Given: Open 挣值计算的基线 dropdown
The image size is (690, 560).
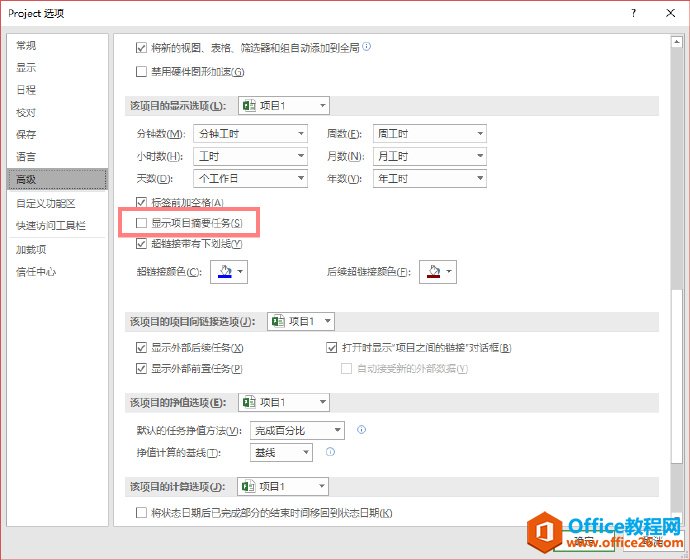Looking at the screenshot, I should point(281,452).
